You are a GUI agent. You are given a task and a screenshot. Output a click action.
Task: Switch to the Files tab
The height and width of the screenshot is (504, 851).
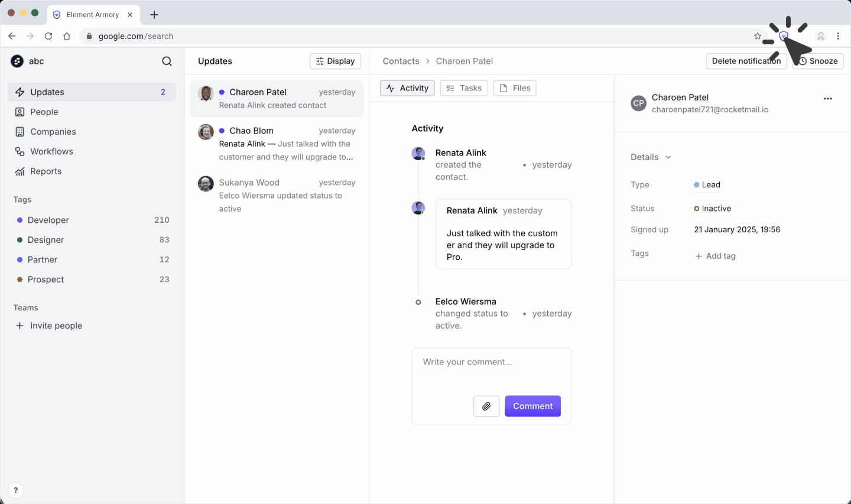click(515, 88)
